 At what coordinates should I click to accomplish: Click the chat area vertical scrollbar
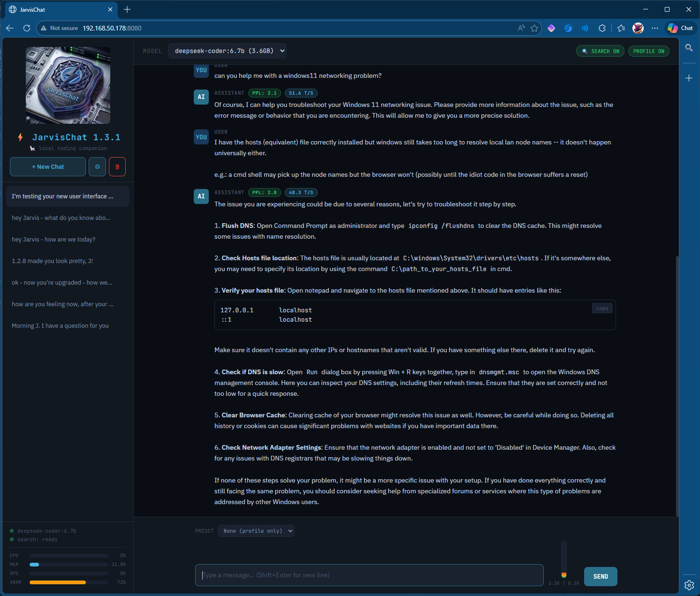[x=677, y=385]
